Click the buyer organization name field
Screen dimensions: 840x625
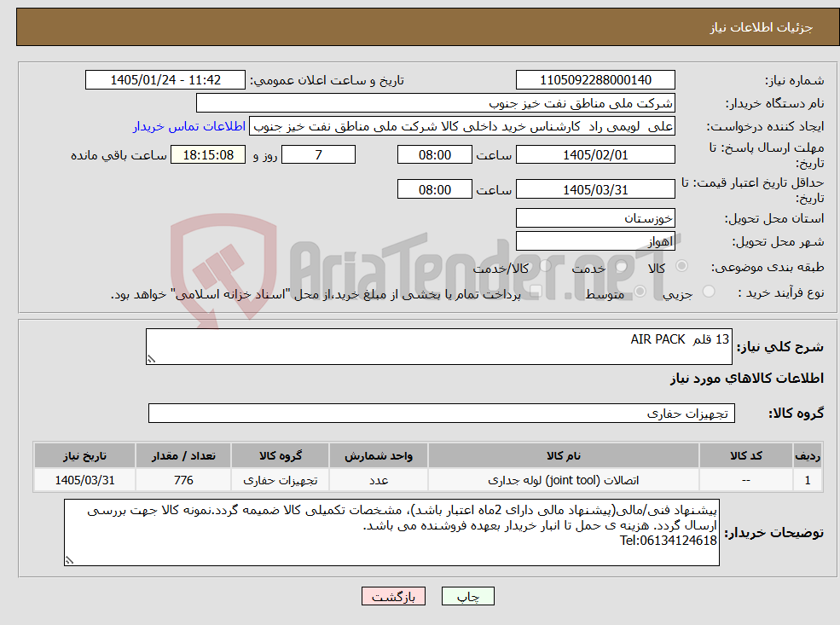click(x=436, y=103)
